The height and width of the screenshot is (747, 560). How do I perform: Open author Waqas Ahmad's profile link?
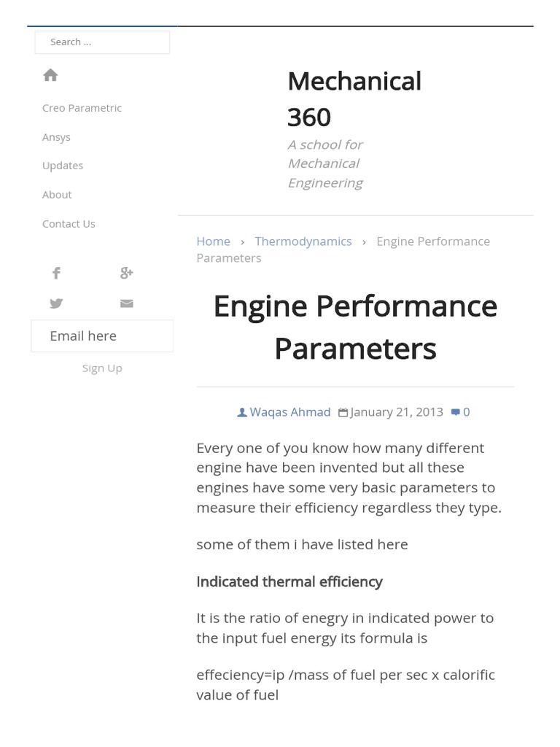(290, 412)
